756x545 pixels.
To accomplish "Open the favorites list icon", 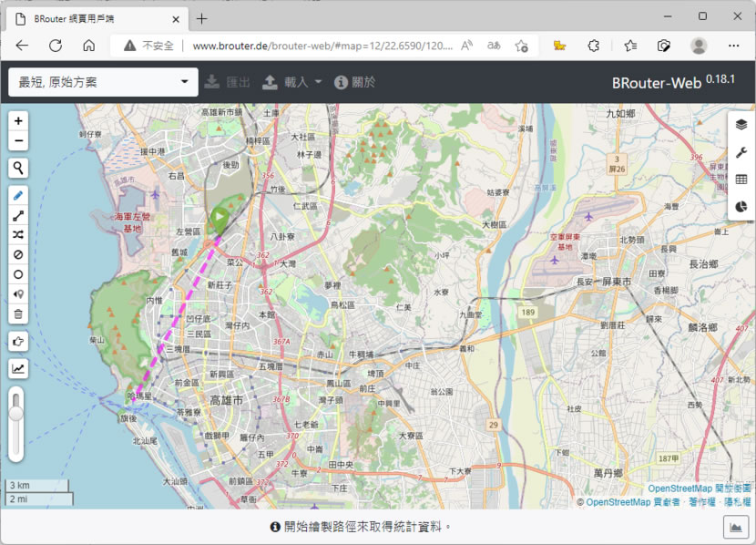I will pos(630,46).
